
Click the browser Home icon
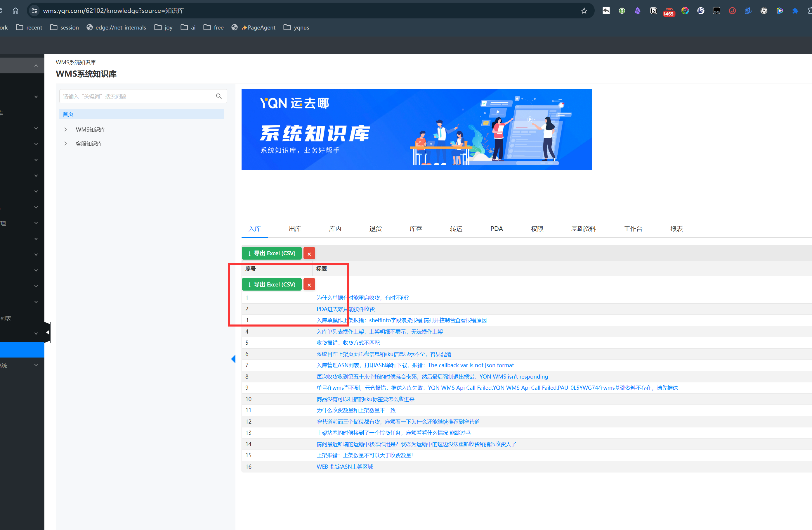(x=15, y=11)
